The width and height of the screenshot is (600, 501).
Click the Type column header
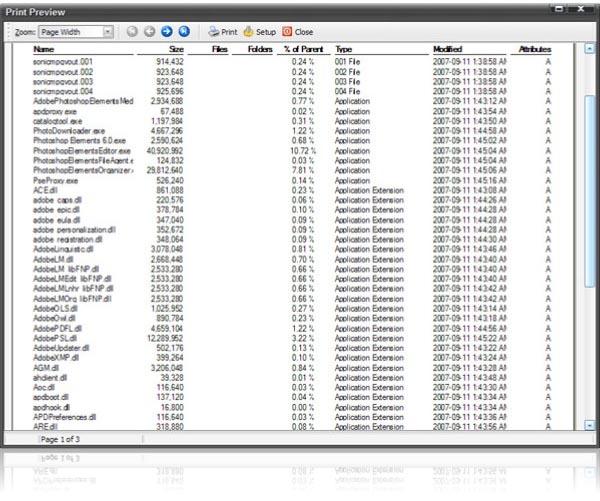(344, 48)
